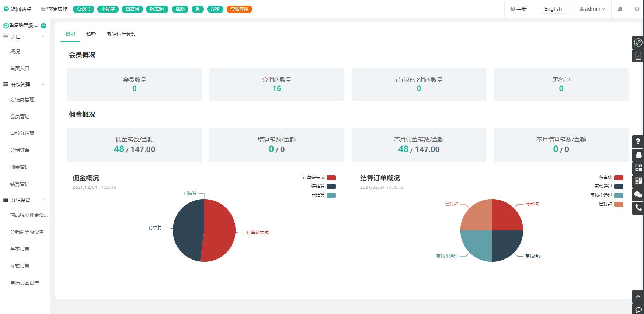Open the 活动 pill shortcut
This screenshot has height=314, width=644.
point(180,9)
